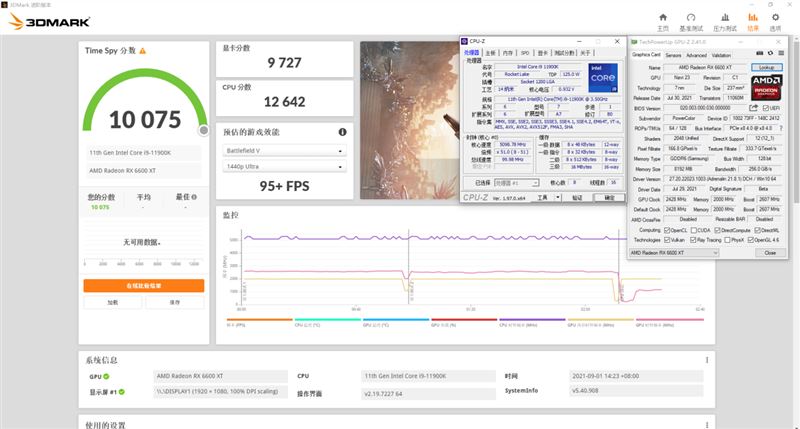Image resolution: width=800 pixels, height=429 pixels.
Task: Toggle the DirectML checkbox
Action: (758, 230)
